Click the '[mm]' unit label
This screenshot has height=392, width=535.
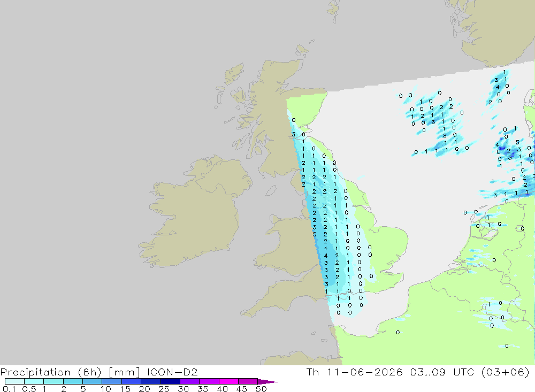(x=124, y=372)
